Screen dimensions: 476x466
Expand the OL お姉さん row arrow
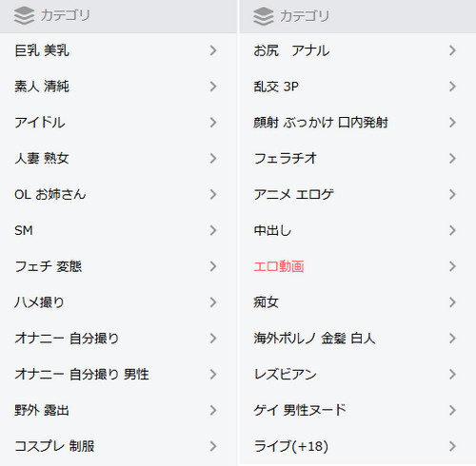coord(213,194)
